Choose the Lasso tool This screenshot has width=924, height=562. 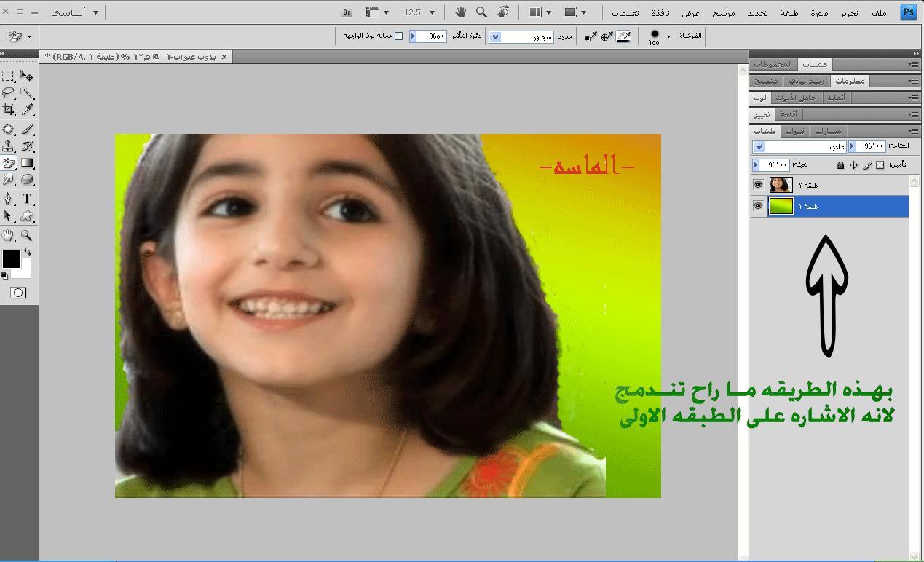coord(9,92)
